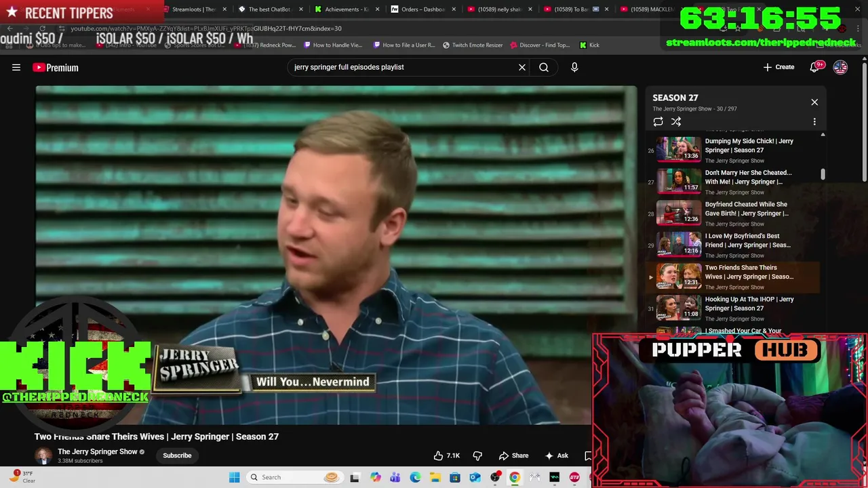Close the Season 27 playlist panel
Image resolution: width=868 pixels, height=488 pixels.
pyautogui.click(x=814, y=102)
